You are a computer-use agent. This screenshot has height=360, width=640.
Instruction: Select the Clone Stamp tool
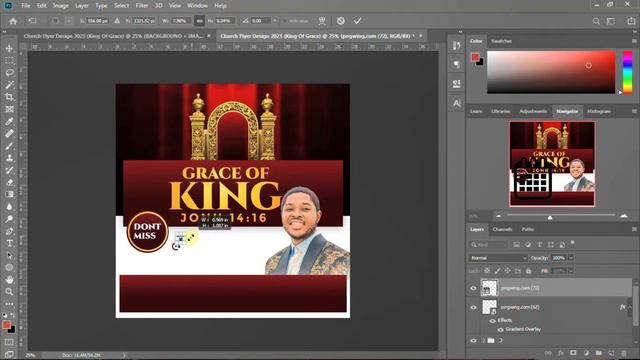pos(9,158)
